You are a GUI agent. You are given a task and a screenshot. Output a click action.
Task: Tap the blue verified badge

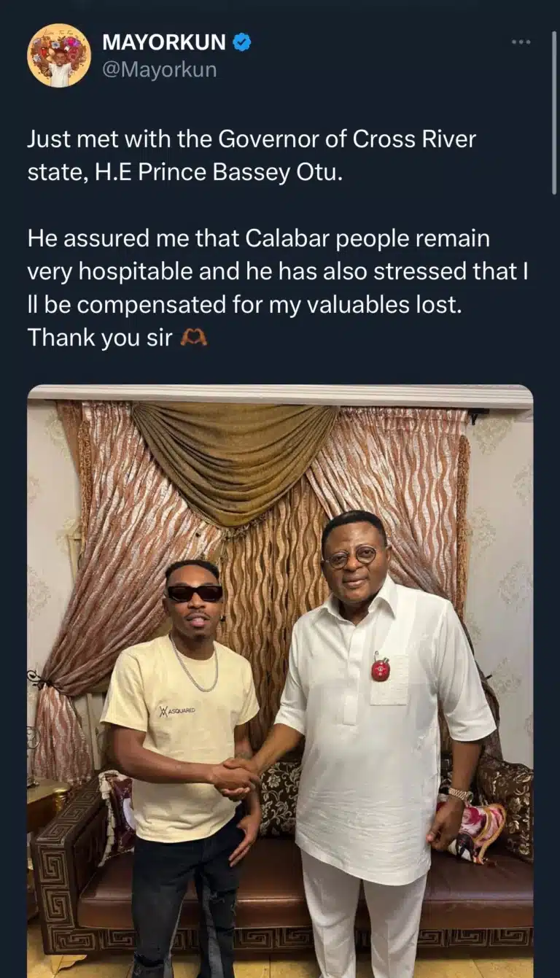pyautogui.click(x=242, y=42)
